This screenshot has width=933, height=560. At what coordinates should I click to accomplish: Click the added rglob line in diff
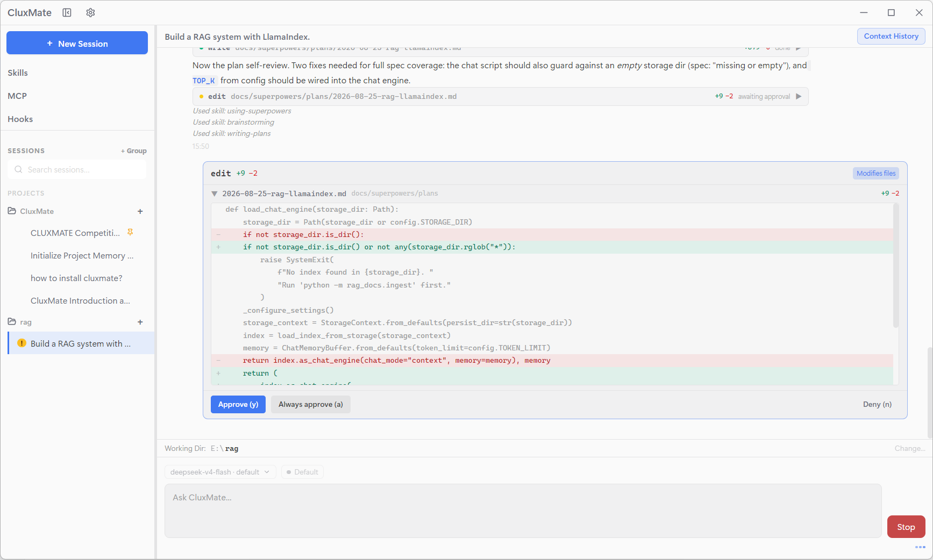pos(552,247)
